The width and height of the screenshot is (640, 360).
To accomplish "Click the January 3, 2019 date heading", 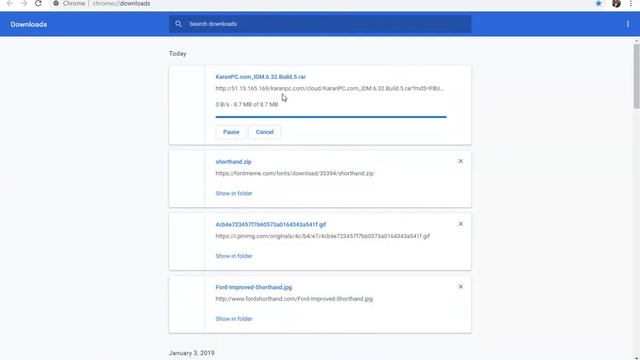I will click(x=191, y=353).
